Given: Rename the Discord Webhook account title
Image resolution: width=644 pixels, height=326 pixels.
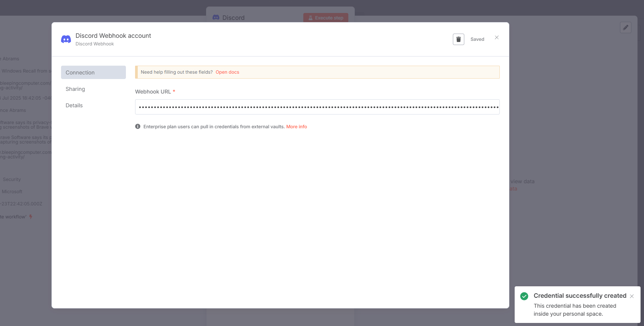Looking at the screenshot, I should (113, 36).
